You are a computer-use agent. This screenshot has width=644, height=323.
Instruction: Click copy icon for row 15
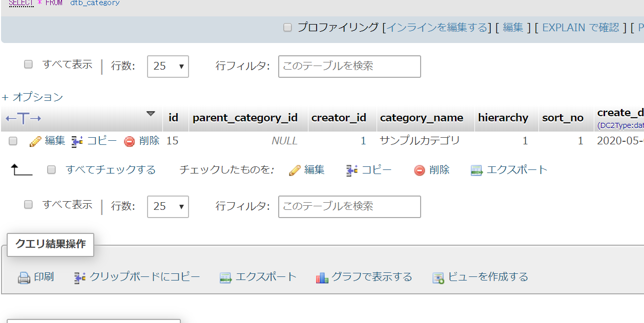click(77, 141)
